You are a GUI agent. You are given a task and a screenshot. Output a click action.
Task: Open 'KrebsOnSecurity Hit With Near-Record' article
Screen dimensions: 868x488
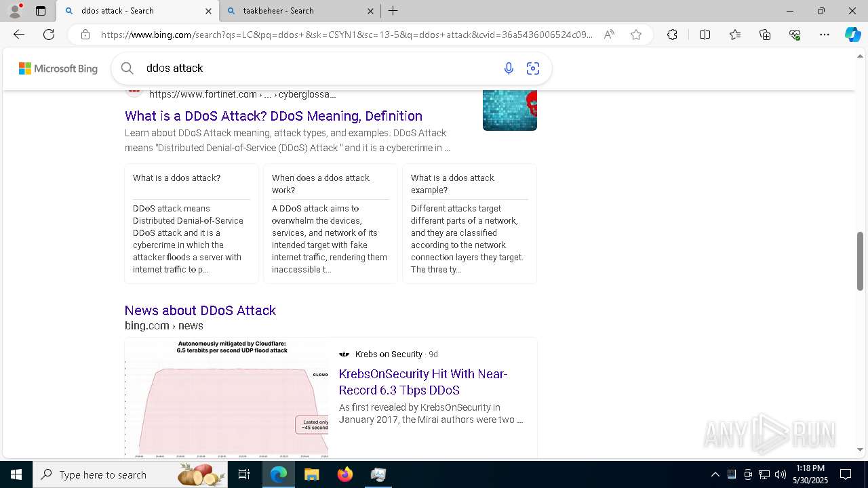click(423, 382)
